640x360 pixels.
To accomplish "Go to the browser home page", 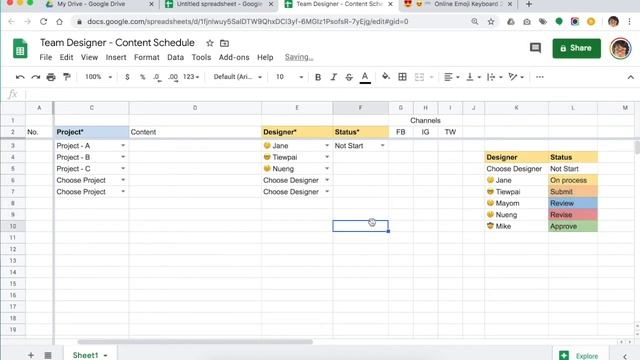I will pos(60,22).
